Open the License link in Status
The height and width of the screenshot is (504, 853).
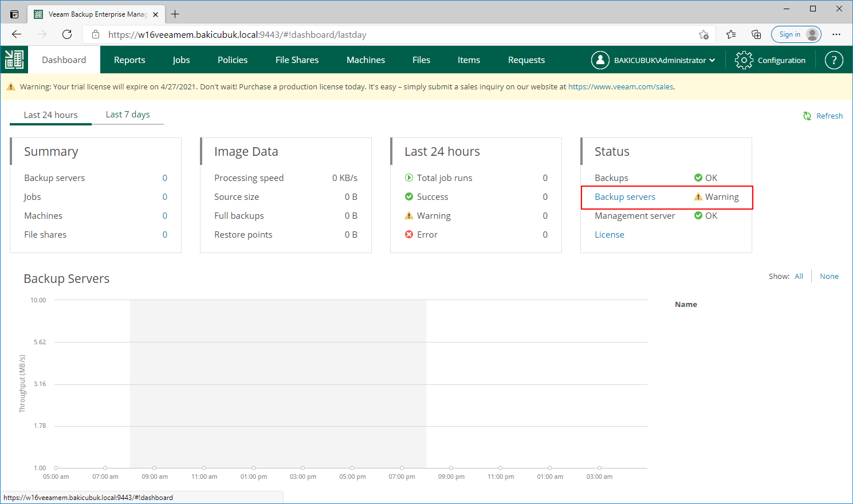coord(610,234)
